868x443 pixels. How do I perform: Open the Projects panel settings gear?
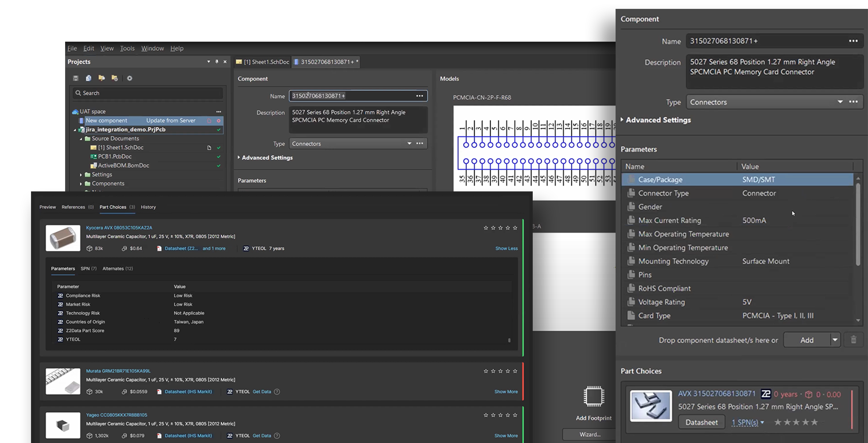coord(130,78)
